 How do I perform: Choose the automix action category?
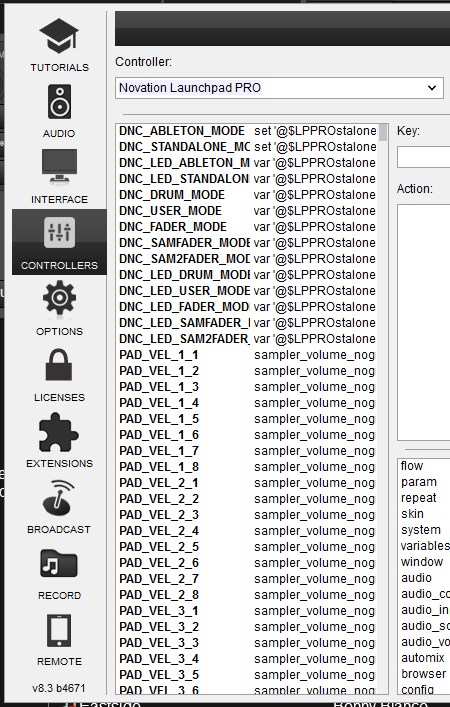tap(422, 658)
